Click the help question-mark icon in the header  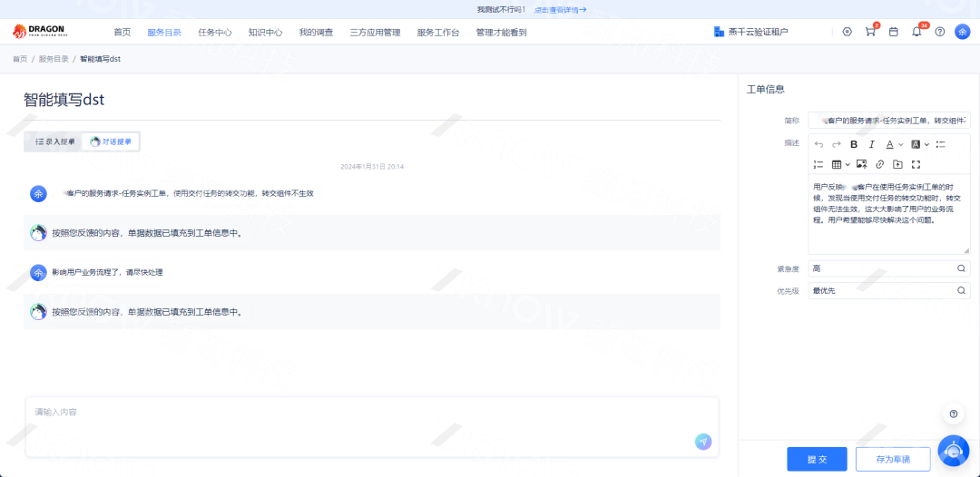tap(940, 32)
